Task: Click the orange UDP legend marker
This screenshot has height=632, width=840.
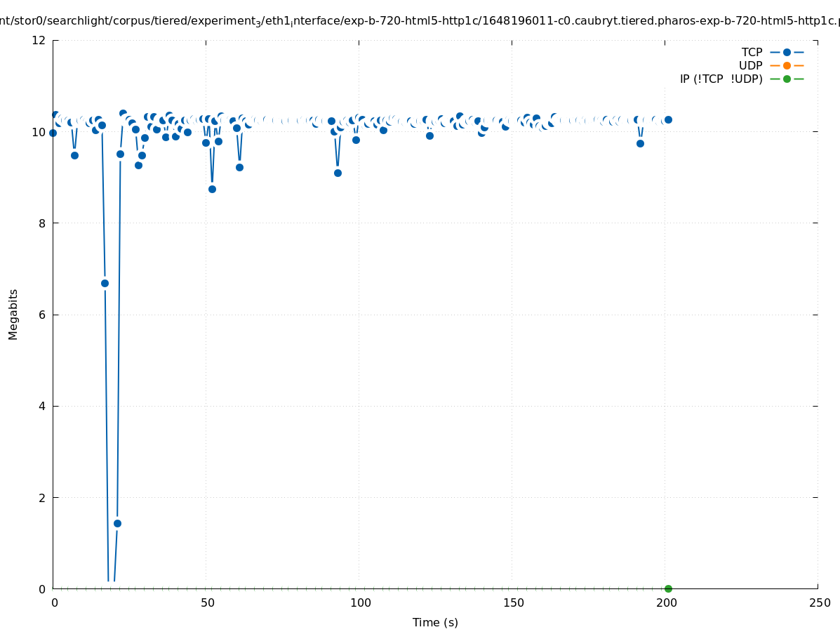Action: tap(787, 65)
